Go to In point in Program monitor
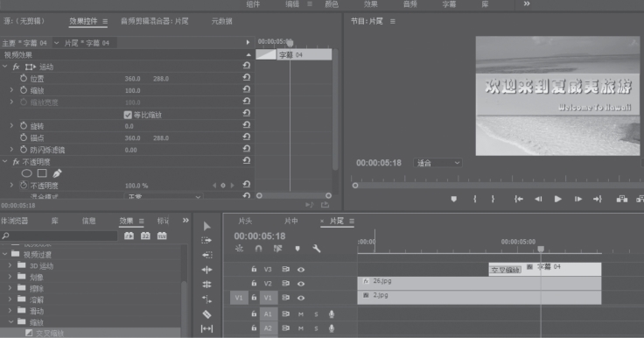The height and width of the screenshot is (338, 644). pyautogui.click(x=519, y=199)
